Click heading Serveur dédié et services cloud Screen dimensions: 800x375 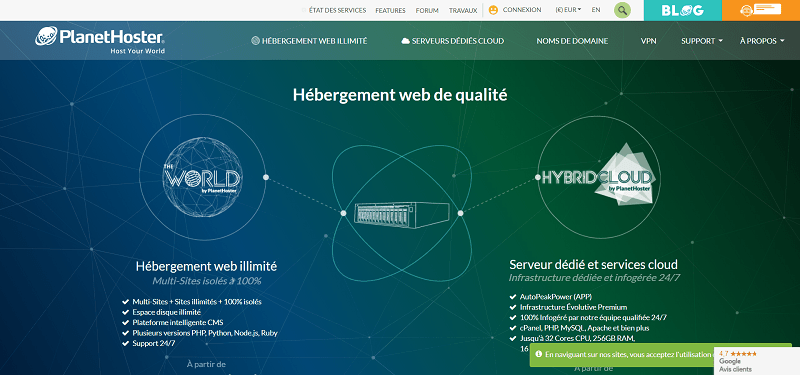tap(593, 265)
